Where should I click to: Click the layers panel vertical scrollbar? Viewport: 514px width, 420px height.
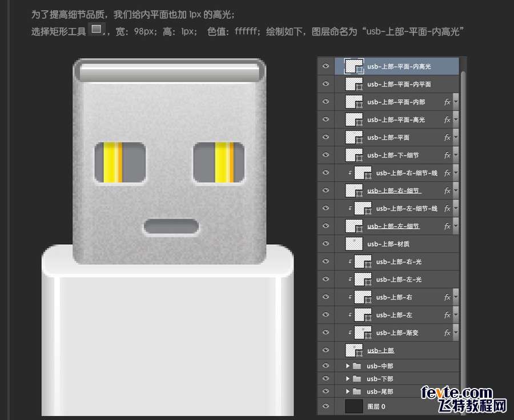tap(463, 228)
